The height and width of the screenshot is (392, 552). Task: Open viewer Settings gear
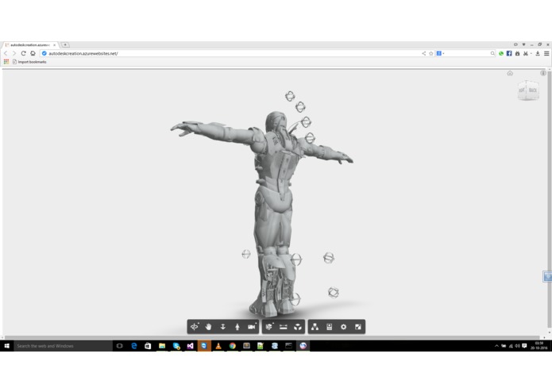click(344, 327)
